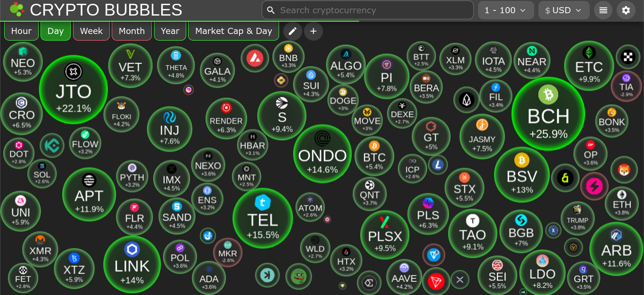This screenshot has height=295, width=644.
Task: Switch to the Month tab
Action: [132, 31]
